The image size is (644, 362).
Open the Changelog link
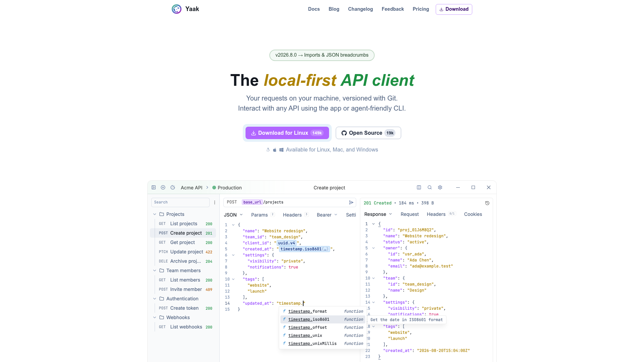pyautogui.click(x=361, y=9)
